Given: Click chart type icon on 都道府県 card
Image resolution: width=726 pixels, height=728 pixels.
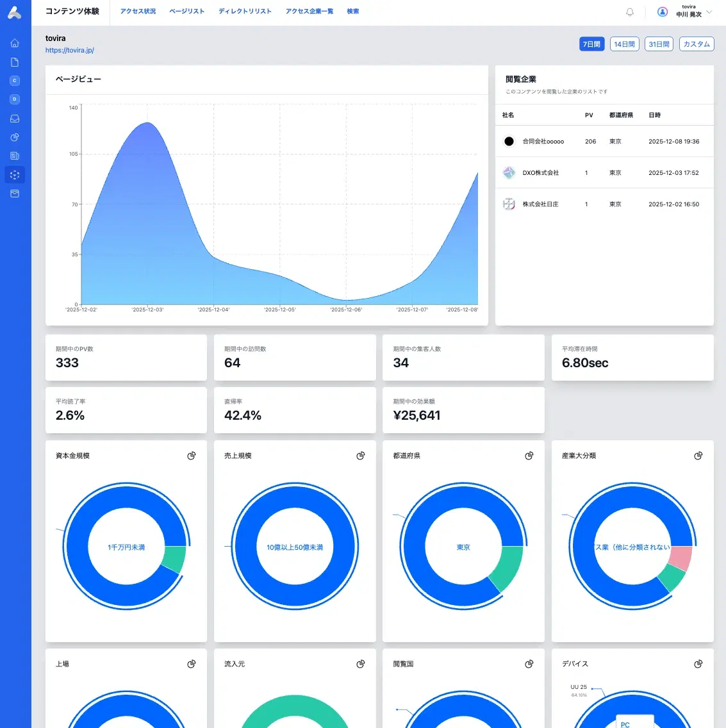Looking at the screenshot, I should [529, 456].
